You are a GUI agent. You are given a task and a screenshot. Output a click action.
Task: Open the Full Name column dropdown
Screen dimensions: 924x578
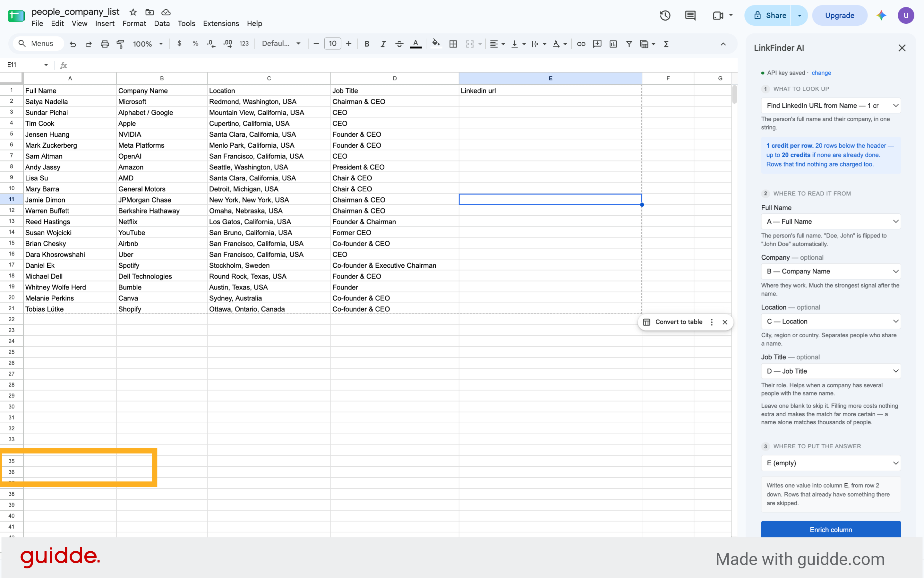pyautogui.click(x=831, y=221)
